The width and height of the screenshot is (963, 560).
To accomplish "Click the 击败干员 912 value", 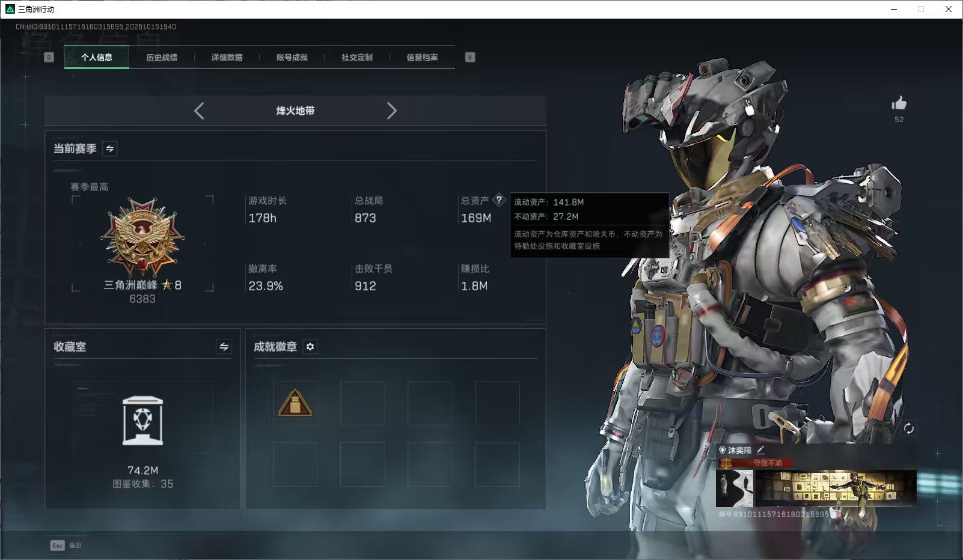I will pyautogui.click(x=365, y=286).
